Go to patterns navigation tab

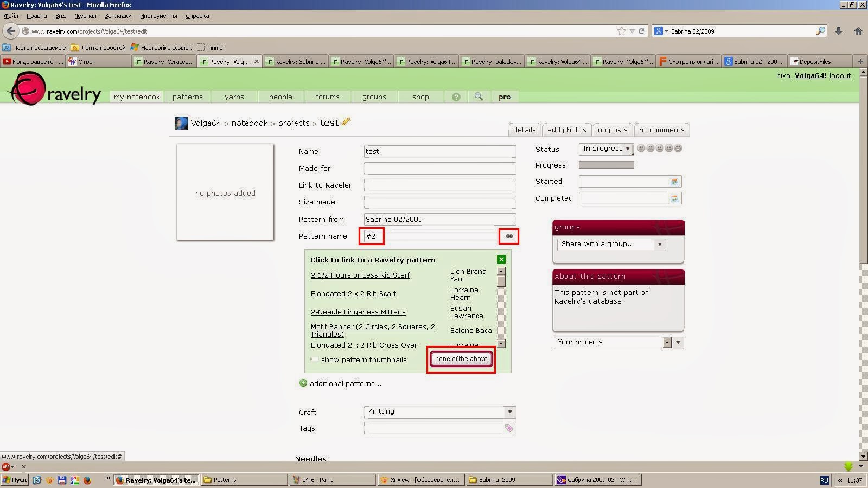point(187,97)
